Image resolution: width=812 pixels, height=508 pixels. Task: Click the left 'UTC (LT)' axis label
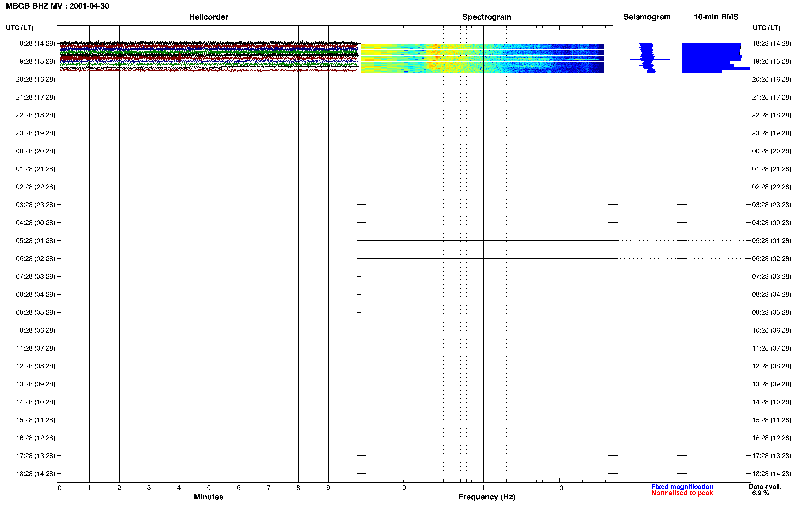click(x=19, y=28)
